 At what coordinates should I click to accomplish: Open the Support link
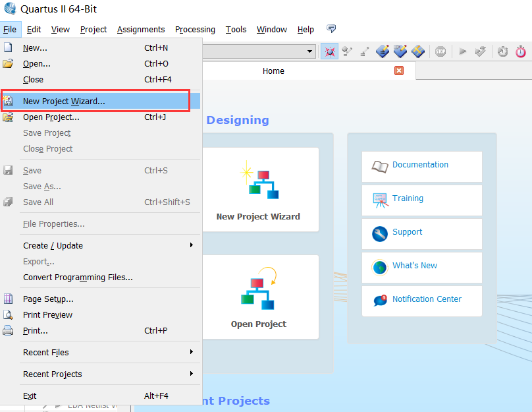click(407, 231)
